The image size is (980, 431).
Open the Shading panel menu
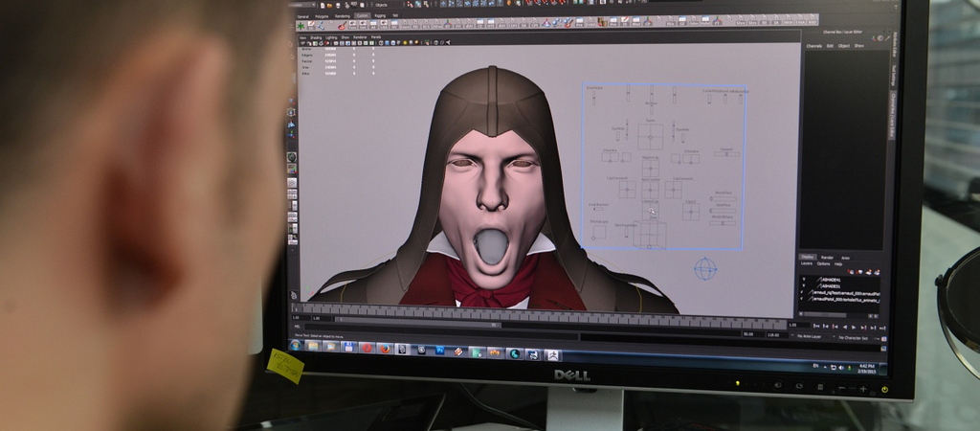click(316, 37)
